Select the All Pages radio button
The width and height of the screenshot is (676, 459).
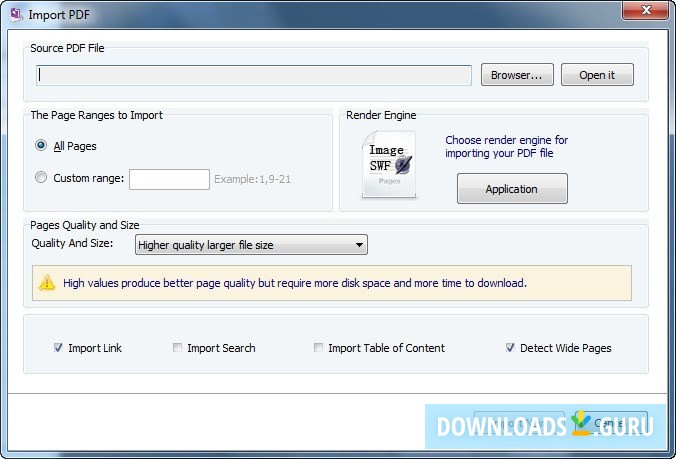(x=41, y=145)
